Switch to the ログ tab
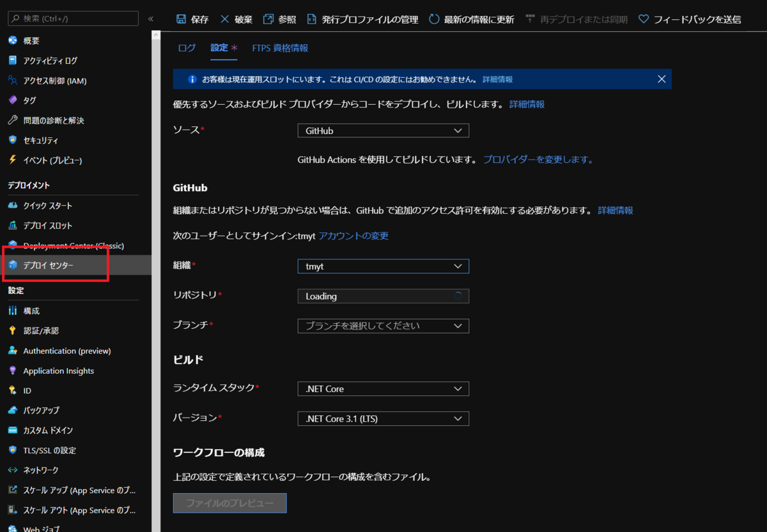The image size is (767, 532). click(x=187, y=48)
